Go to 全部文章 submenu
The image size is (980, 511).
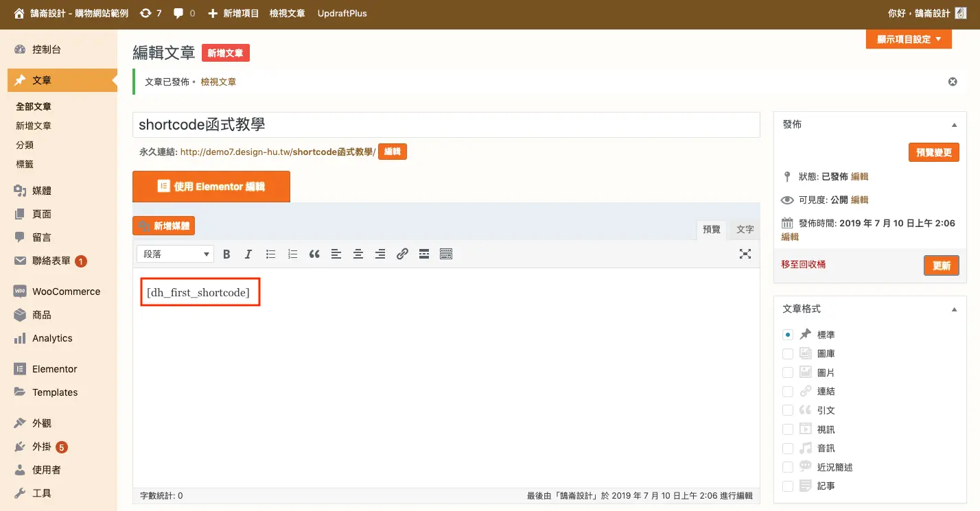(34, 107)
